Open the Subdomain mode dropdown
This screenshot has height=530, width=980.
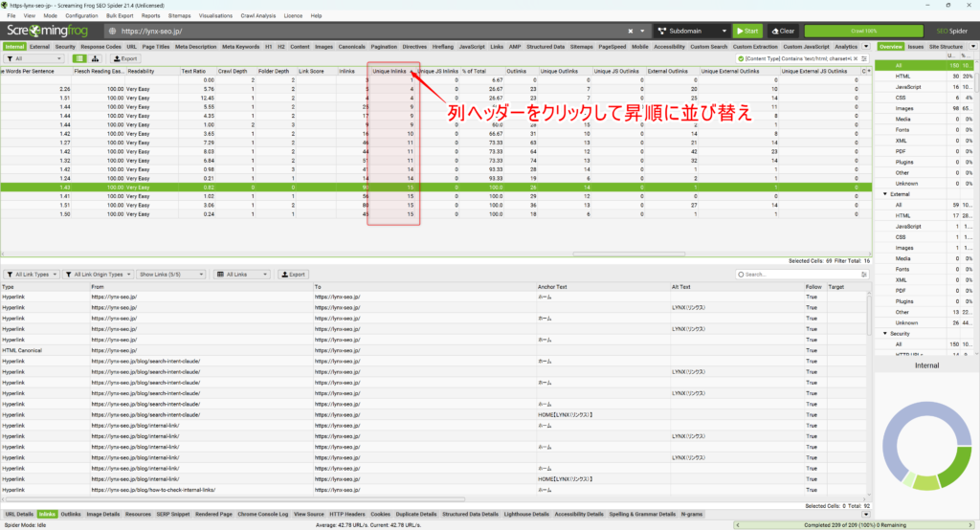tap(689, 31)
